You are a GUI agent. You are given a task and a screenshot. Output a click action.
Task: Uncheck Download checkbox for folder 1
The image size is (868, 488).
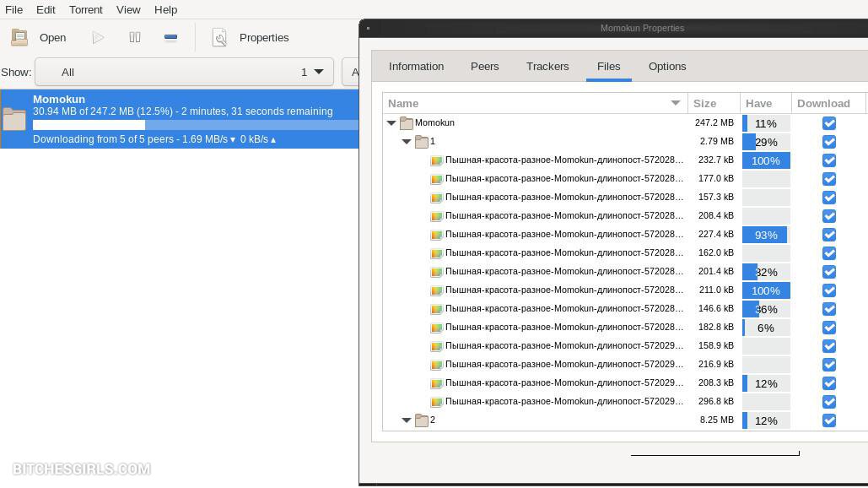click(828, 142)
